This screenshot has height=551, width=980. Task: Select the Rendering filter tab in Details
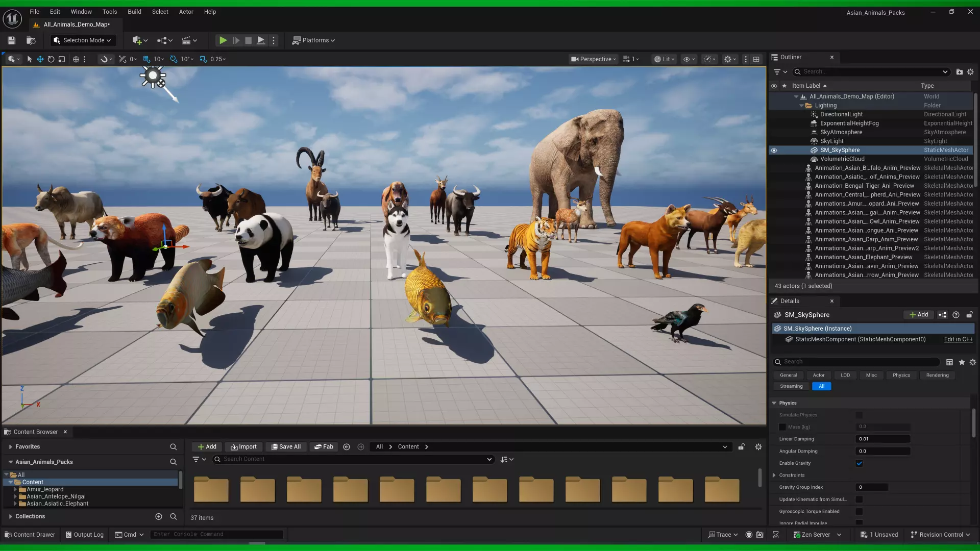[937, 375]
